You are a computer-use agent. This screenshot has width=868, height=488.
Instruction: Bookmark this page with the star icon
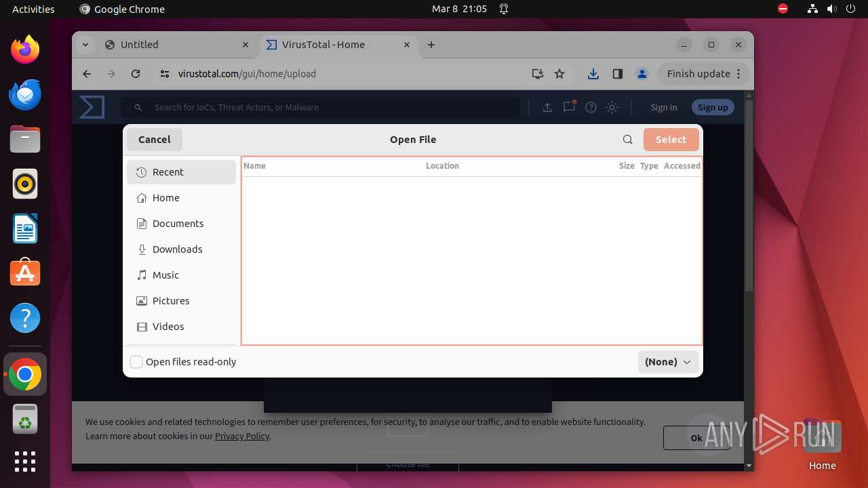559,74
